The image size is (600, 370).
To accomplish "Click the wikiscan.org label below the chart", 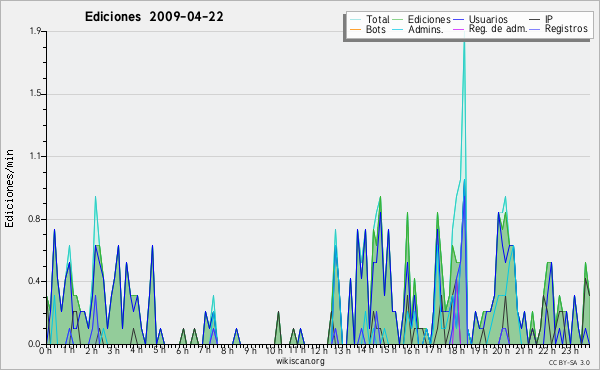I will pyautogui.click(x=300, y=361).
